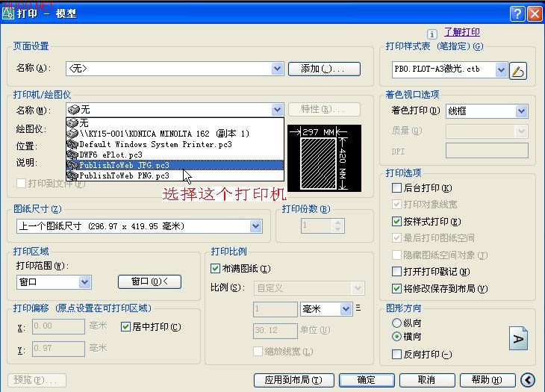The height and width of the screenshot is (392, 545).
Task: Uncheck the 布满图纸 checkbox
Action: coord(216,268)
